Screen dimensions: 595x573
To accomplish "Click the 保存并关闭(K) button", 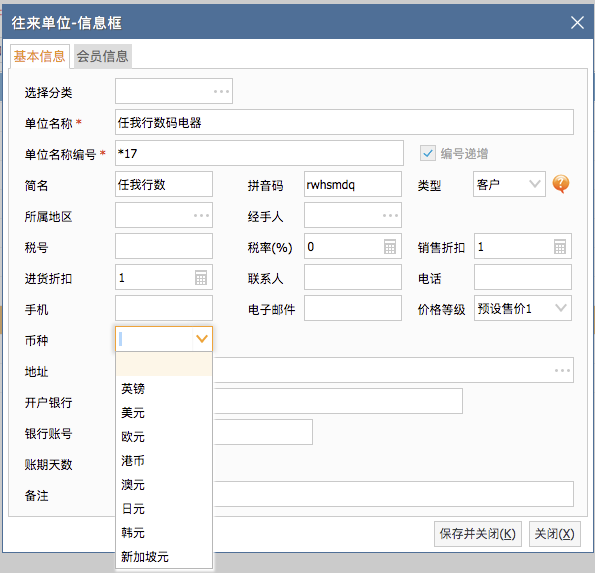I will point(478,534).
